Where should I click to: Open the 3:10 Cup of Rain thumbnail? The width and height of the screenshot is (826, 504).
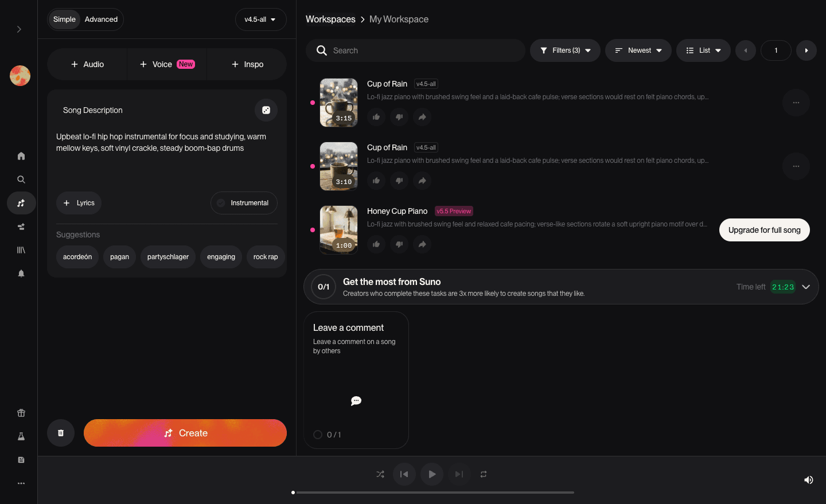pyautogui.click(x=338, y=166)
